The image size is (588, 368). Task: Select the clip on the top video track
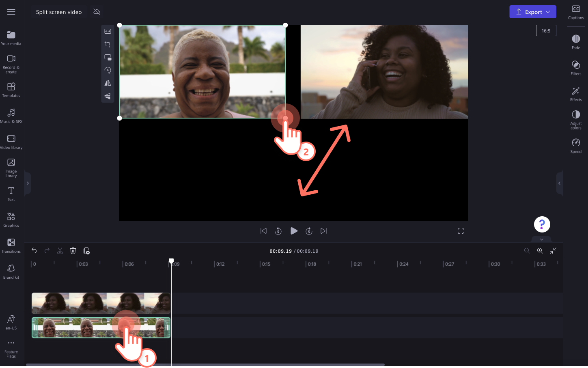tap(81, 303)
